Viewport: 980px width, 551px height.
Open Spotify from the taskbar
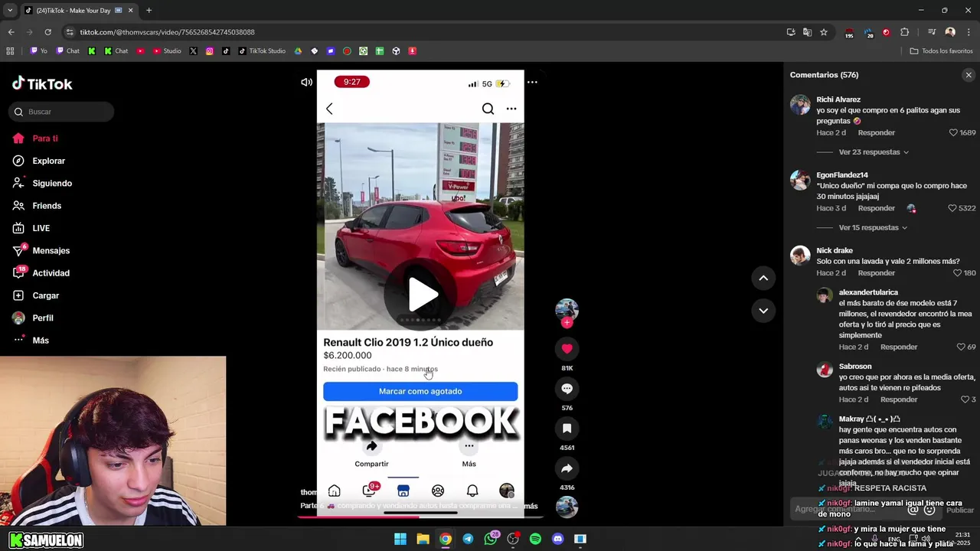pos(535,539)
